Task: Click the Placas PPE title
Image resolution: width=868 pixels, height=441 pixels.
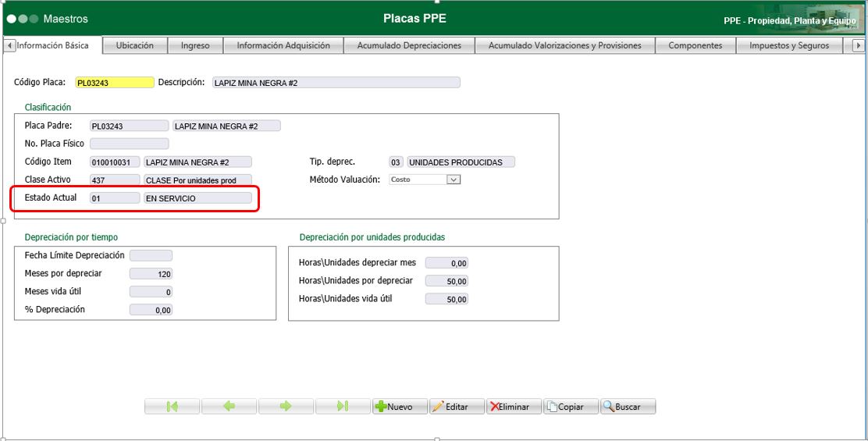Action: (414, 19)
